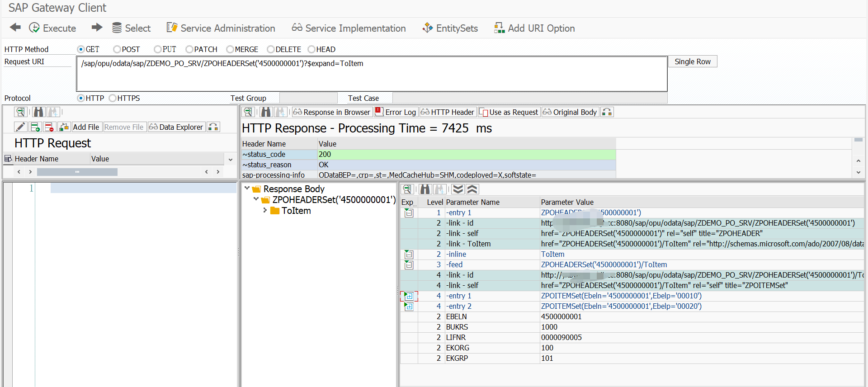
Task: Click Use as Request
Action: [x=509, y=112]
